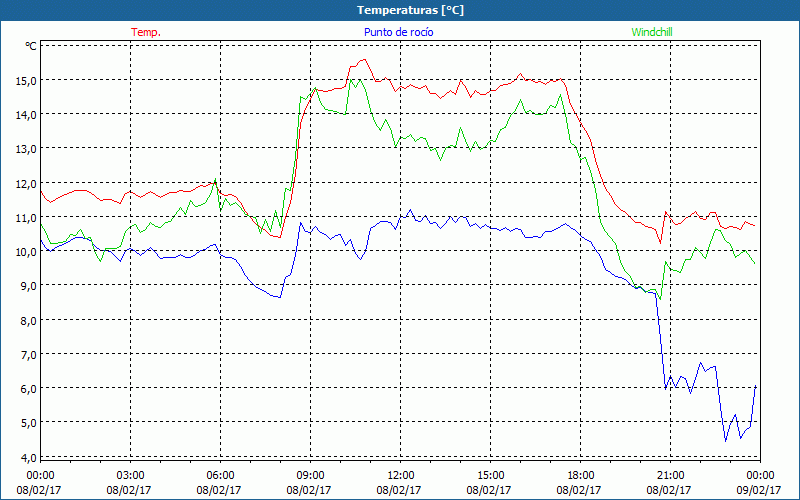
Task: Click the 12,0 y-axis value
Action: point(27,183)
